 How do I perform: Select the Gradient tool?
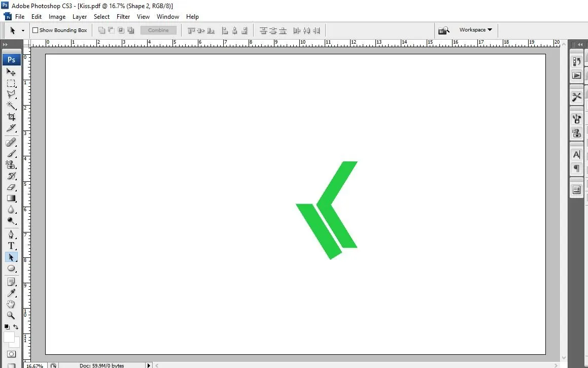(11, 198)
